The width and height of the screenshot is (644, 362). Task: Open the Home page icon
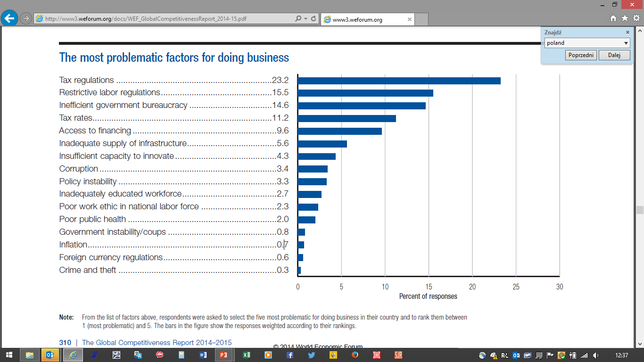[613, 18]
